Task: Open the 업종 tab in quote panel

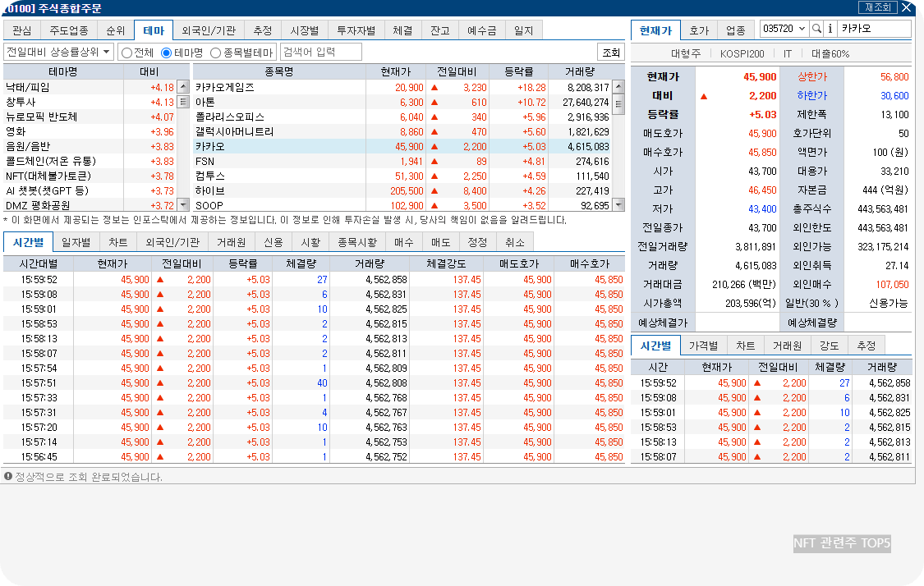Action: (735, 30)
